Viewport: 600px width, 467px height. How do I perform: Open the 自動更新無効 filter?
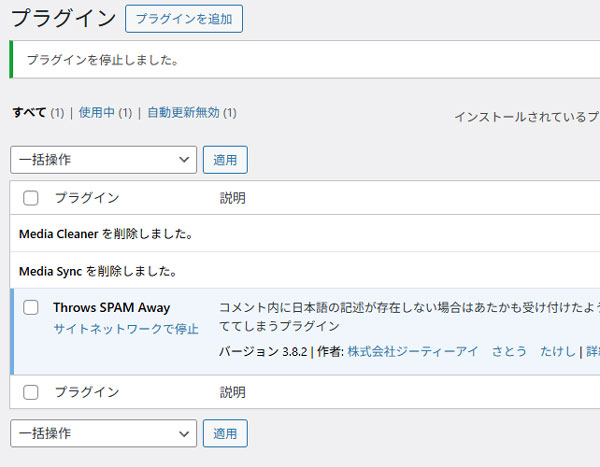tap(183, 112)
